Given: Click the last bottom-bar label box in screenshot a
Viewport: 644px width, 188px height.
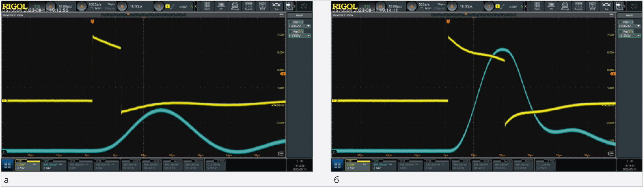Looking at the screenshot, I should tap(215, 165).
